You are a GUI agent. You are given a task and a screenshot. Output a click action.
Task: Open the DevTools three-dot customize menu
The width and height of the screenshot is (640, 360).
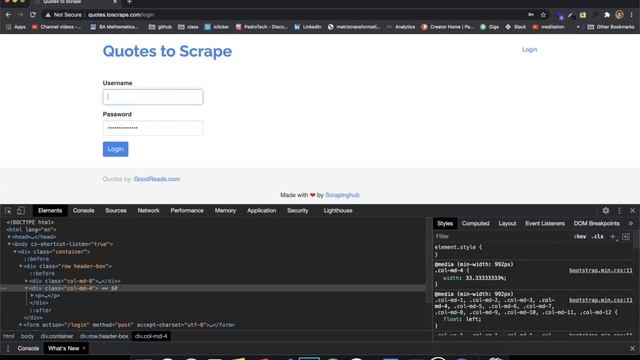(619, 211)
